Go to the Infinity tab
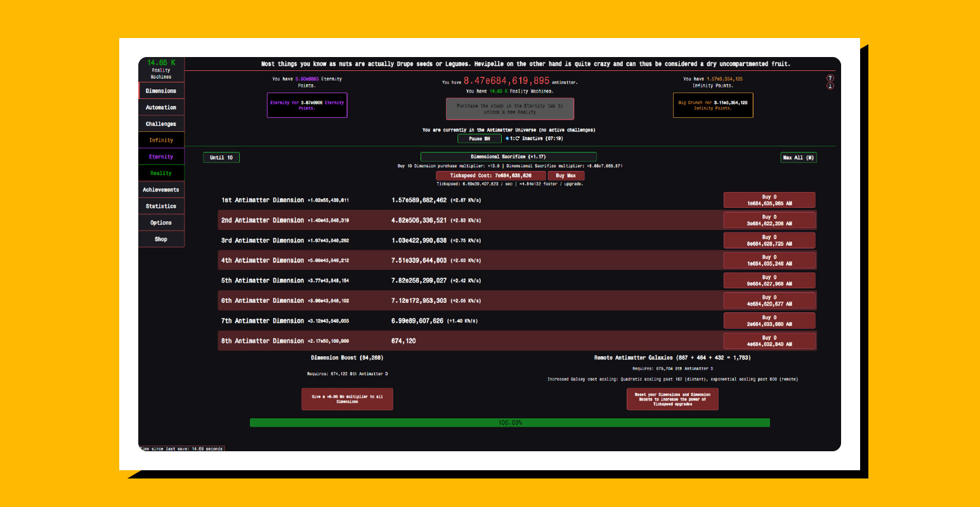 click(161, 140)
